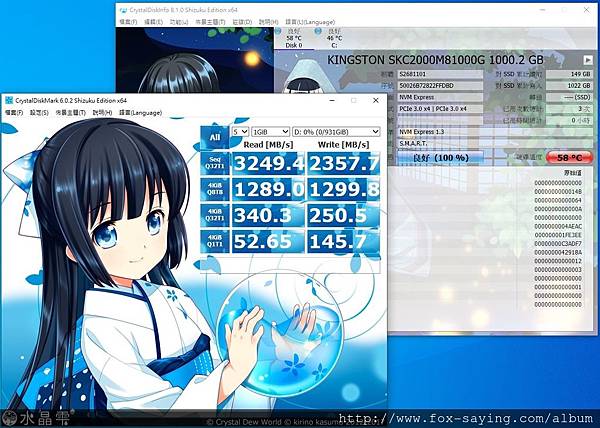Open CrystalDiskInfo 說明(H) menu
This screenshot has height=428, width=600.
(x=269, y=22)
